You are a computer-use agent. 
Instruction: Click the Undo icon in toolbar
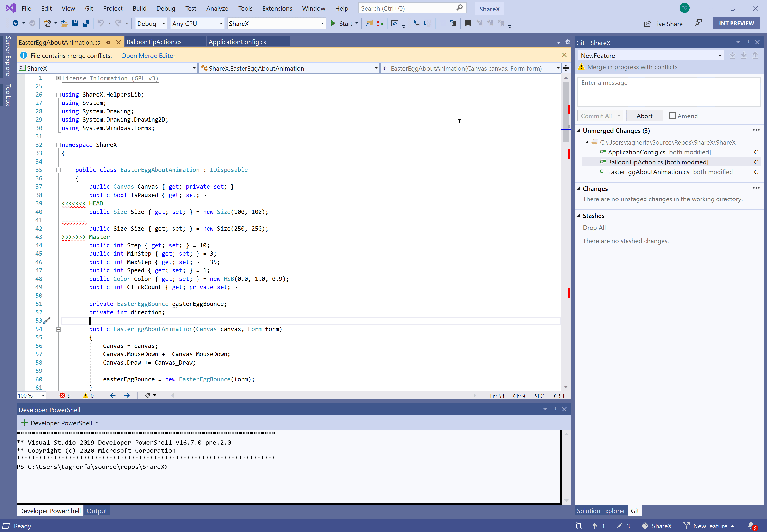(101, 23)
